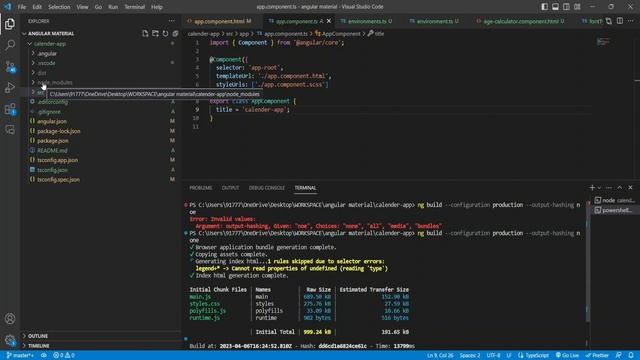Click LF end-of-line sequence

point(509,356)
